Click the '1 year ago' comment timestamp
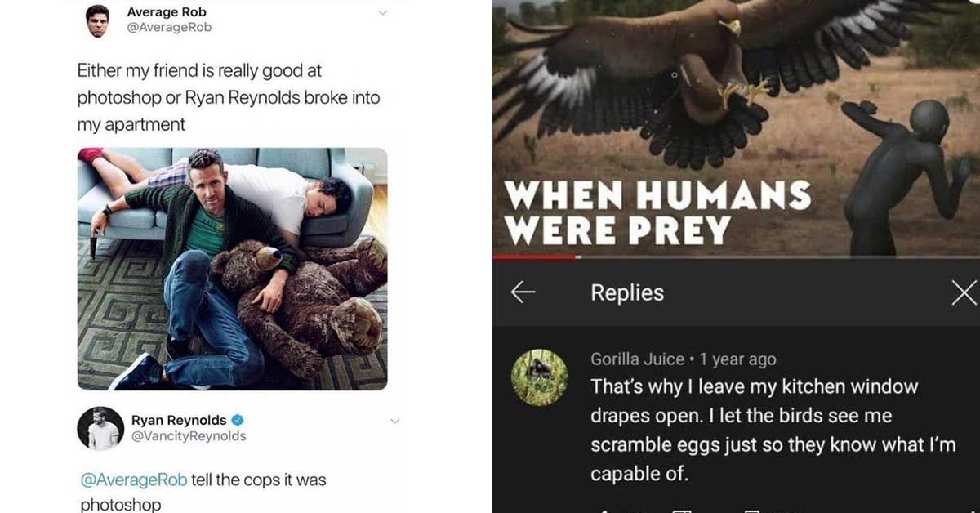 coord(737,359)
